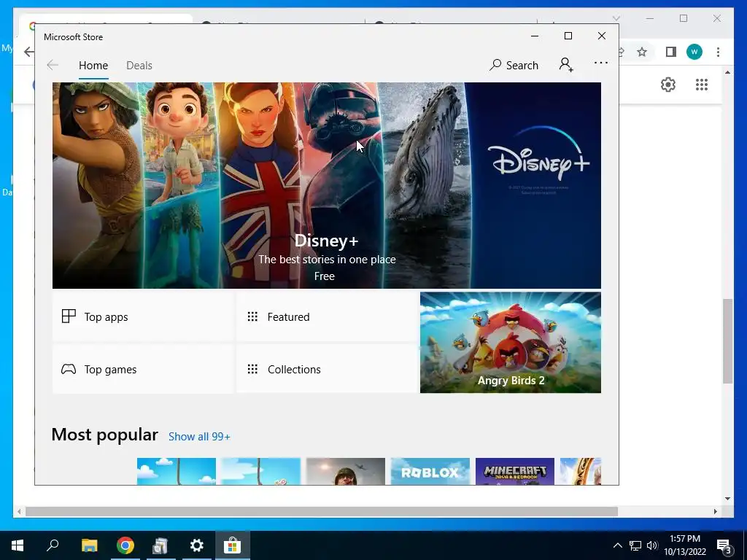This screenshot has height=560, width=747.
Task: Switch to the Deals tab
Action: pyautogui.click(x=139, y=65)
